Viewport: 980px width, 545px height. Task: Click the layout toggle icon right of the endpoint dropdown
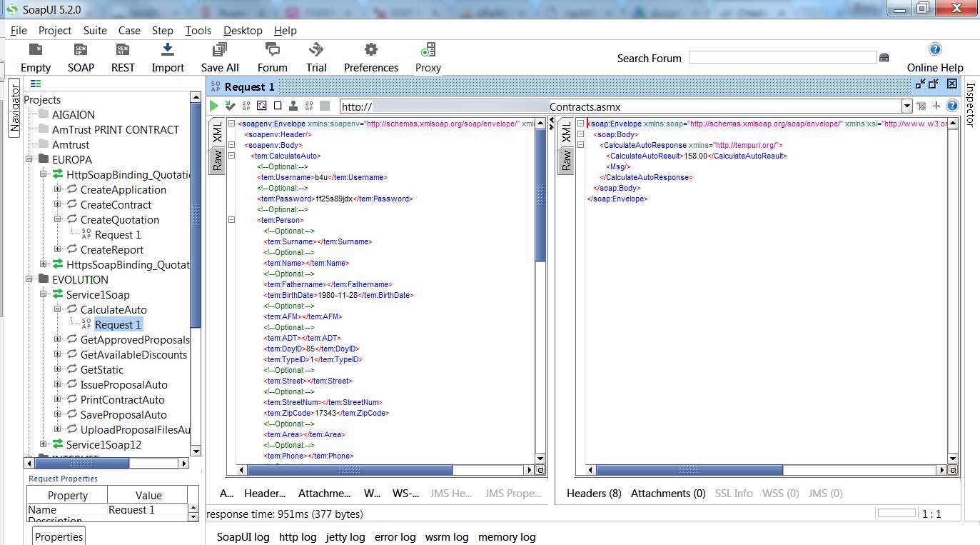pyautogui.click(x=921, y=106)
